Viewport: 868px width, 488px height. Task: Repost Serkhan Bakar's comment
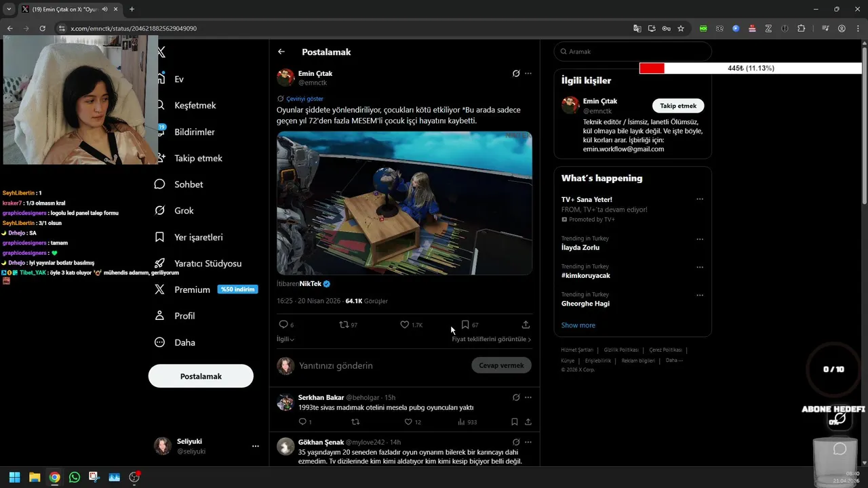[x=355, y=422]
